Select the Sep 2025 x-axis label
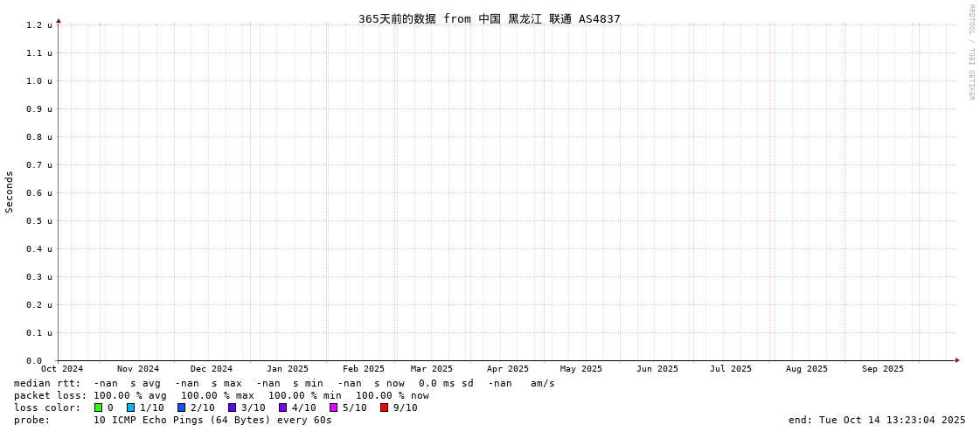 pyautogui.click(x=883, y=369)
